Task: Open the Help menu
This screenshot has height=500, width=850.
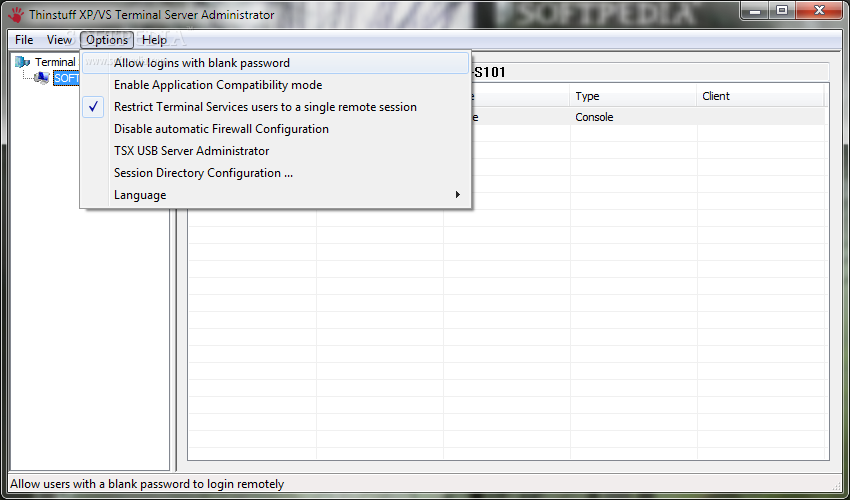Action: (x=154, y=40)
